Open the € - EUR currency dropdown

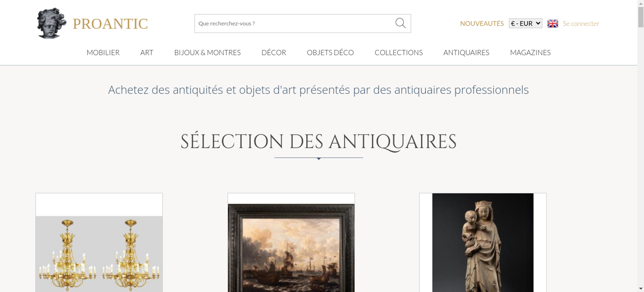click(x=526, y=23)
